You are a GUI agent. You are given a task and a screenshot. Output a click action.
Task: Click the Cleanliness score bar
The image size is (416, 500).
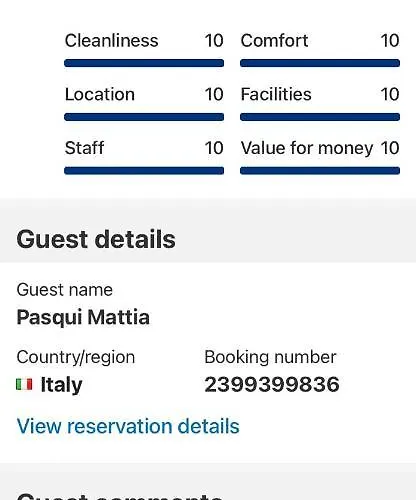[x=144, y=63]
